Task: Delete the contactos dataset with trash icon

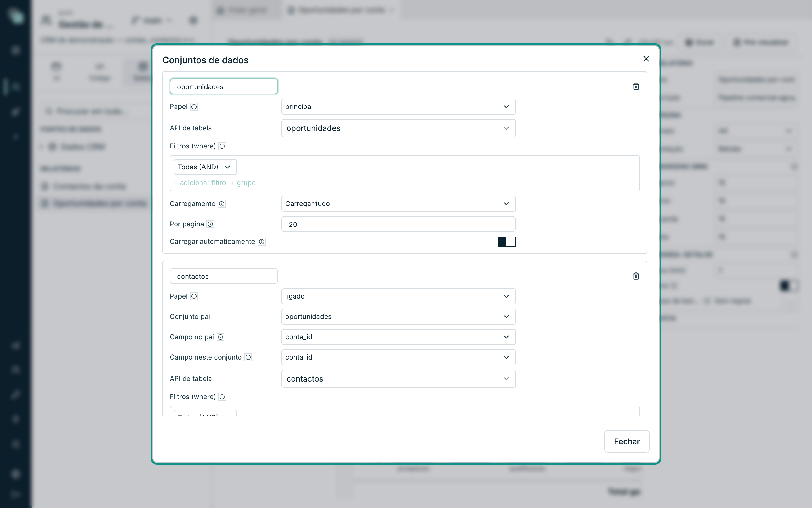Action: click(636, 276)
